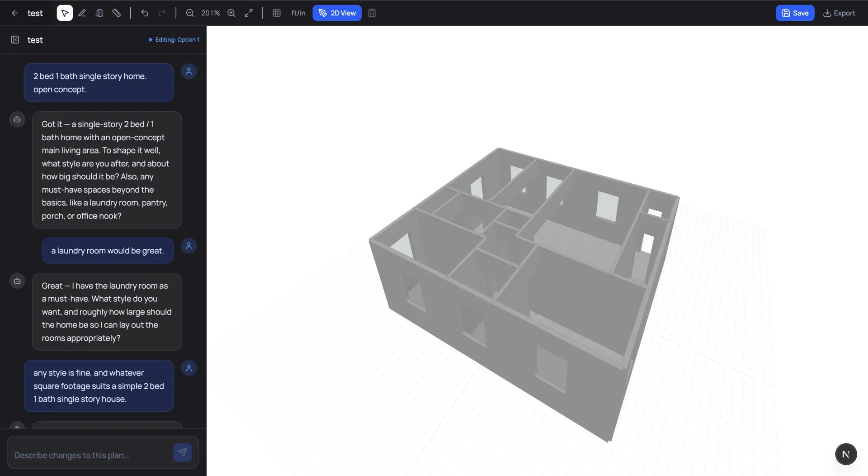The width and height of the screenshot is (868, 476).
Task: Select the pencil wall-drawing tool
Action: click(x=82, y=13)
